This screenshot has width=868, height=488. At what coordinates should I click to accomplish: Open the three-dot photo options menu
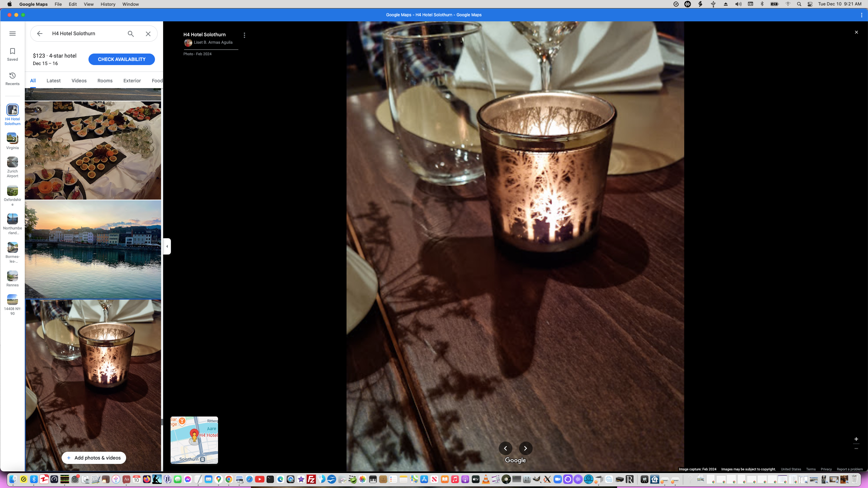click(244, 35)
